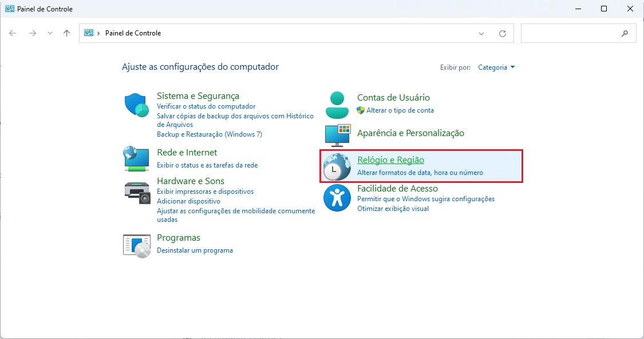This screenshot has width=644, height=339.
Task: Open the Facilidade de Acesso accessibility icon
Action: coord(337,198)
